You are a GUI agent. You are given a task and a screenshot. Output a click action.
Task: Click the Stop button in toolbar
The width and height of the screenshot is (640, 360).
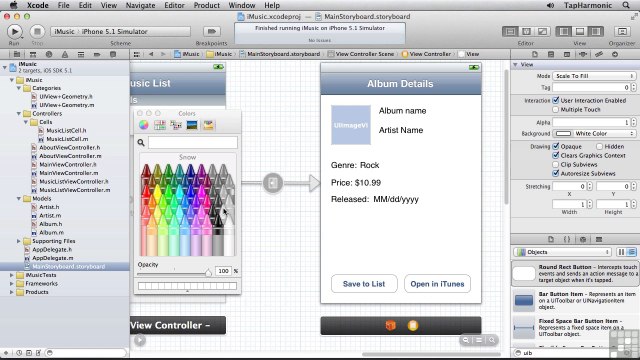tap(37, 31)
